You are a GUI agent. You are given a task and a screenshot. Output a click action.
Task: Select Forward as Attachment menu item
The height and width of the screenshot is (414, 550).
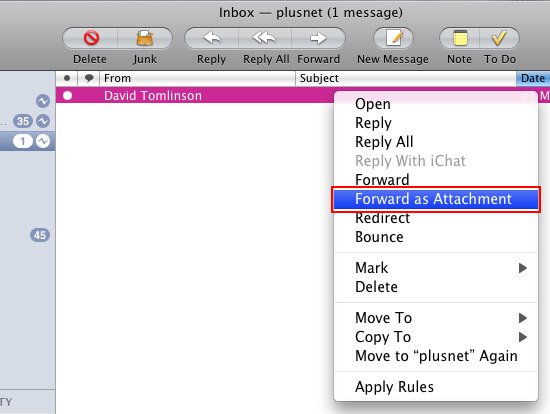436,199
